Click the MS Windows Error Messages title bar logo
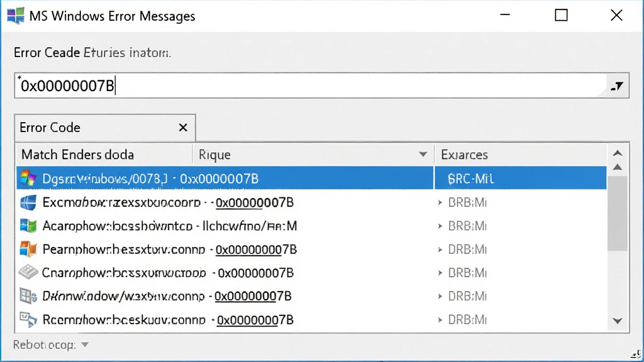 click(16, 16)
